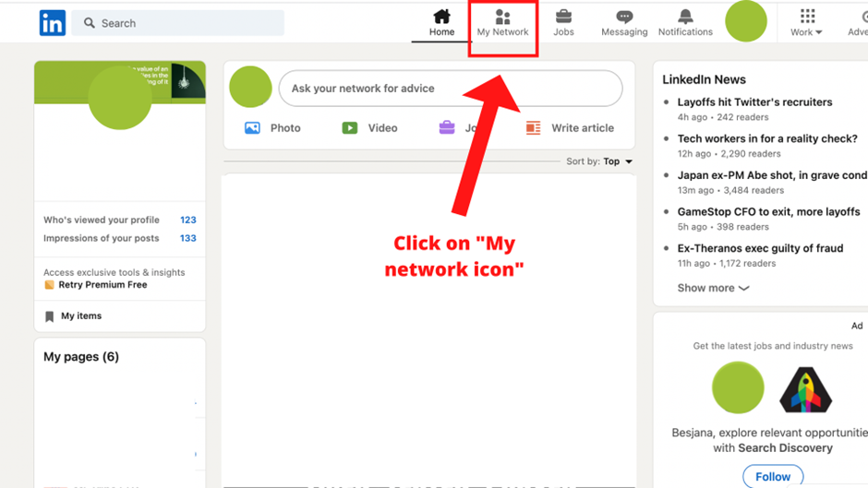
Task: Open the profile picture in the left card
Action: 120,98
